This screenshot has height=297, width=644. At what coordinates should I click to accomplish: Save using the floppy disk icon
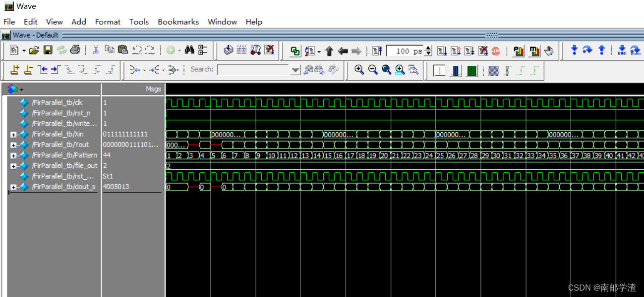pos(48,50)
